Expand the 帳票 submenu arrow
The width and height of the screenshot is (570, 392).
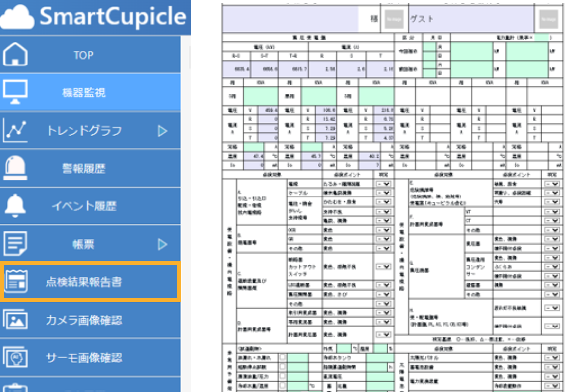tap(163, 244)
